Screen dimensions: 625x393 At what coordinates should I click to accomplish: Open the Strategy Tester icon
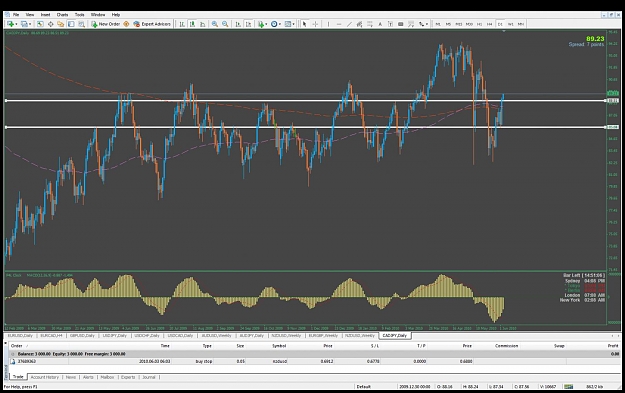click(81, 24)
